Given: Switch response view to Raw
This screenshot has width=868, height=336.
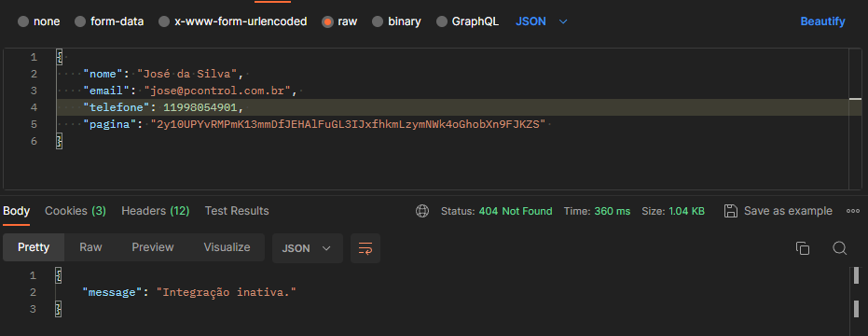Looking at the screenshot, I should tap(90, 247).
